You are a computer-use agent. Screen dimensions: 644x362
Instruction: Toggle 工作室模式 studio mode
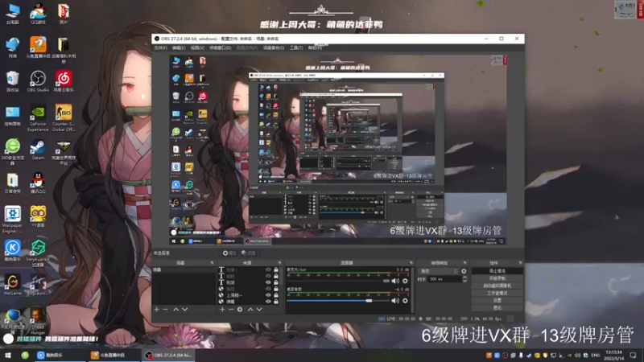497,293
